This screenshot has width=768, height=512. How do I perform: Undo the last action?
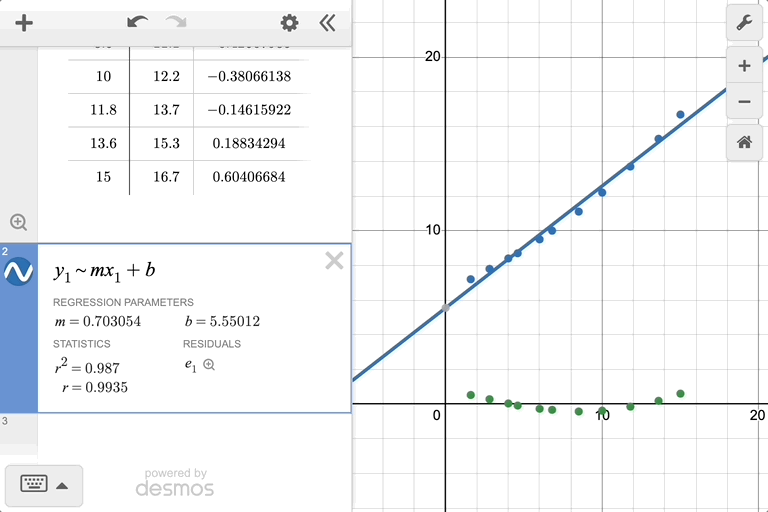[x=138, y=23]
